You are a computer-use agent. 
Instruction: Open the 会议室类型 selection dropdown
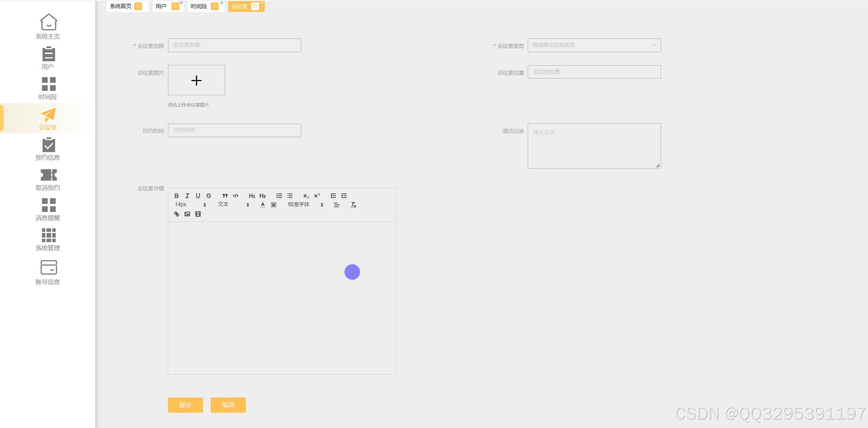594,45
